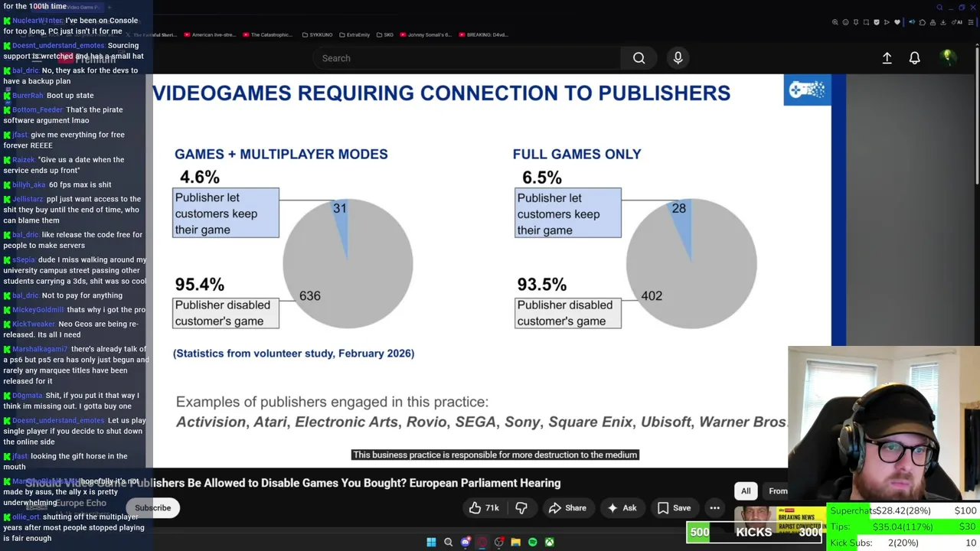Click chat username MickeyGoldmill
This screenshot has height=551, width=980.
click(38, 310)
